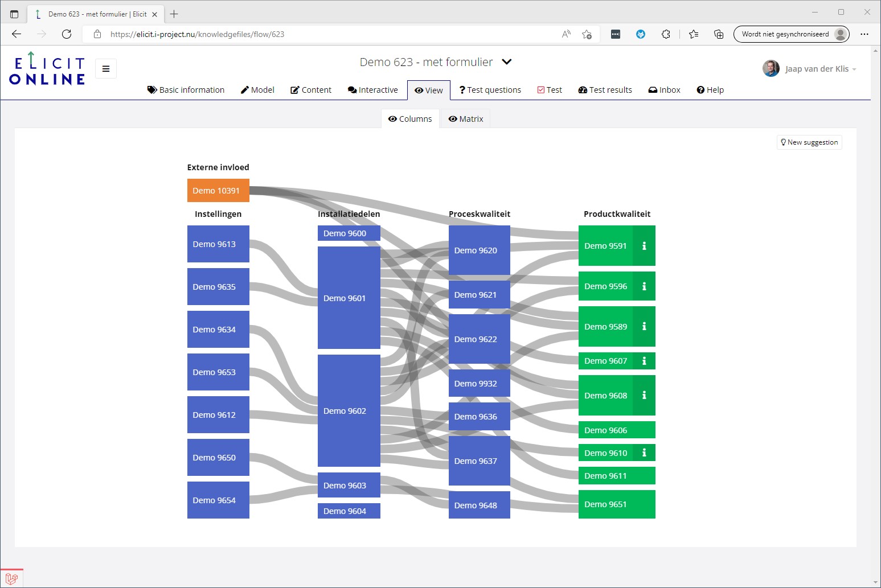Switch to Matrix view
The width and height of the screenshot is (881, 588).
click(x=465, y=119)
